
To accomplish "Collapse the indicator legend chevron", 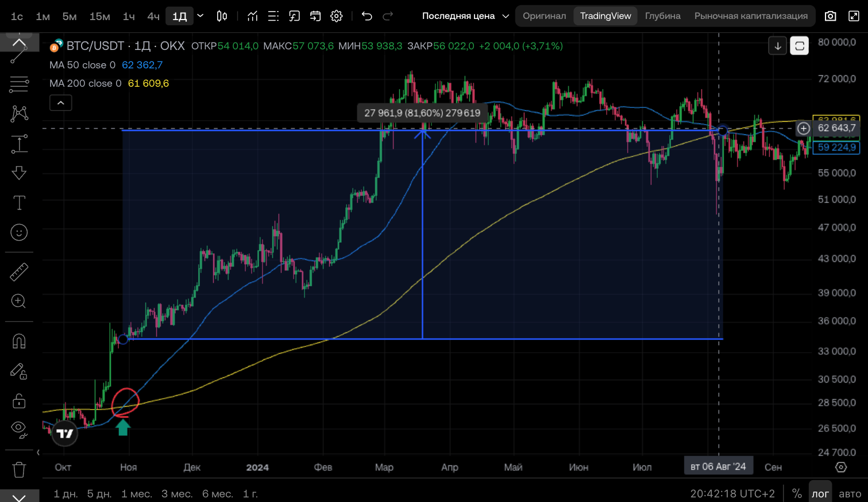I will (x=61, y=103).
